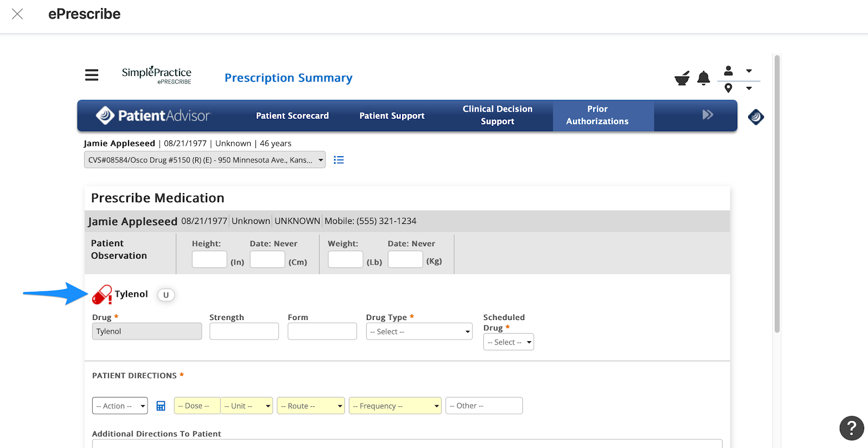The image size is (868, 448).
Task: Click the Prescription Summary heading
Action: click(x=289, y=78)
